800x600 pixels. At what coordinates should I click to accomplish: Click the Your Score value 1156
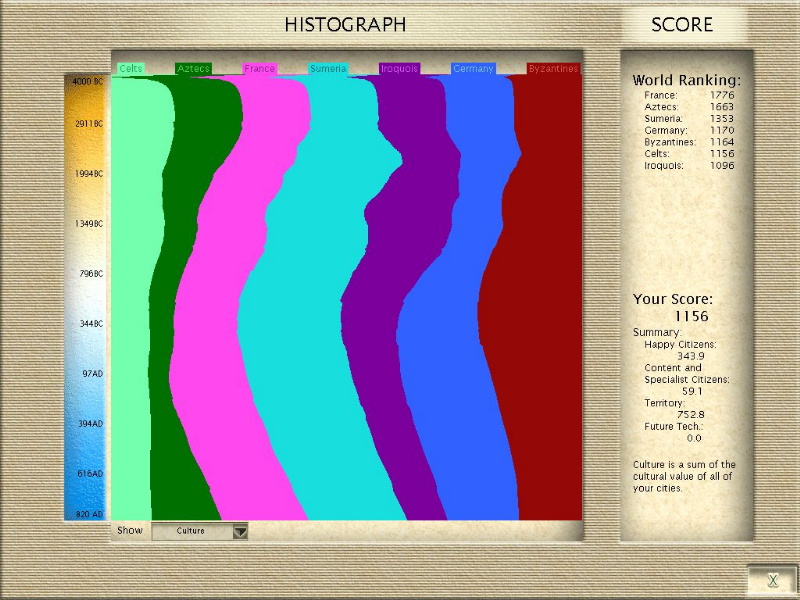pyautogui.click(x=690, y=317)
